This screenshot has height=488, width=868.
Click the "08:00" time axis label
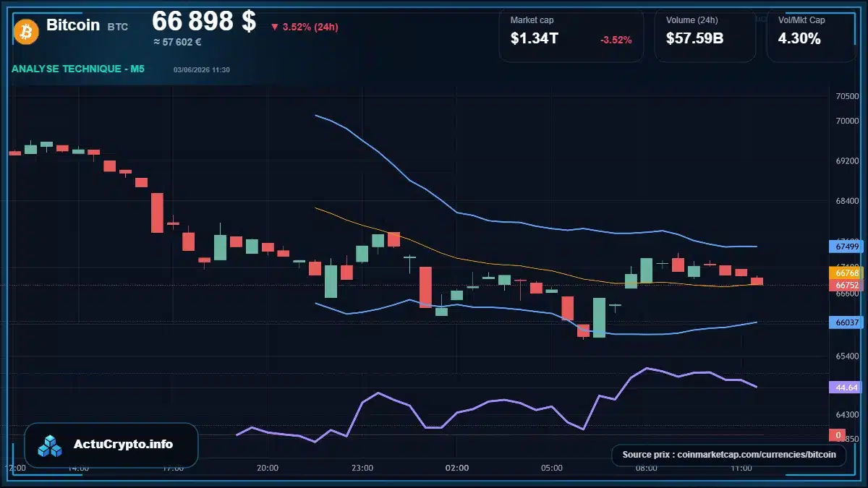click(646, 468)
